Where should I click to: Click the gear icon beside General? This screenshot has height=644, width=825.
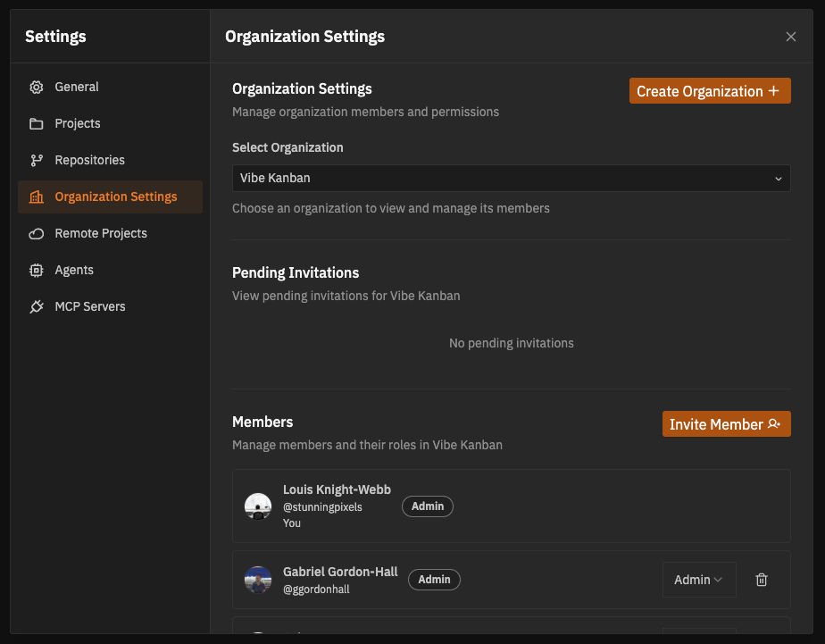point(37,88)
